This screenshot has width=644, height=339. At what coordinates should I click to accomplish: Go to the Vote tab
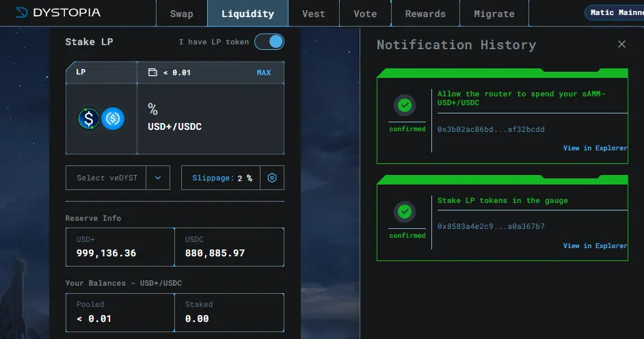pos(365,14)
